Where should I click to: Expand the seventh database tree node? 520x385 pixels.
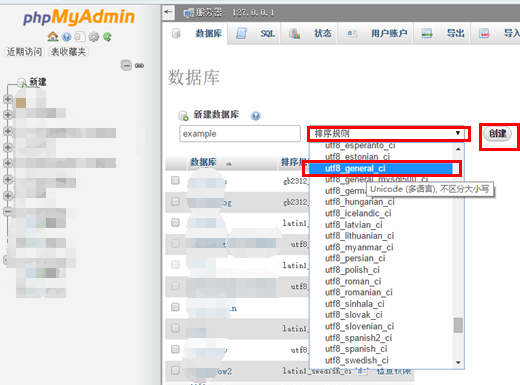[8, 196]
